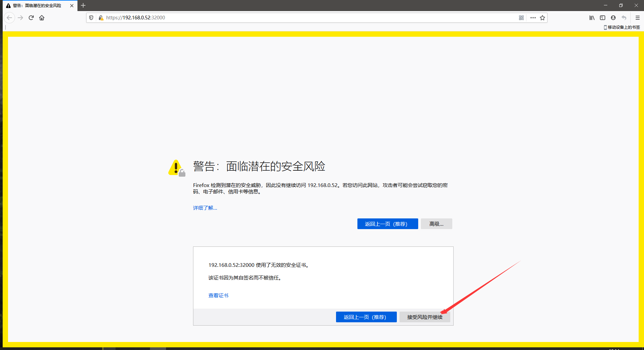This screenshot has height=350, width=644.
Task: Open the Firefox hamburger menu
Action: pyautogui.click(x=637, y=18)
